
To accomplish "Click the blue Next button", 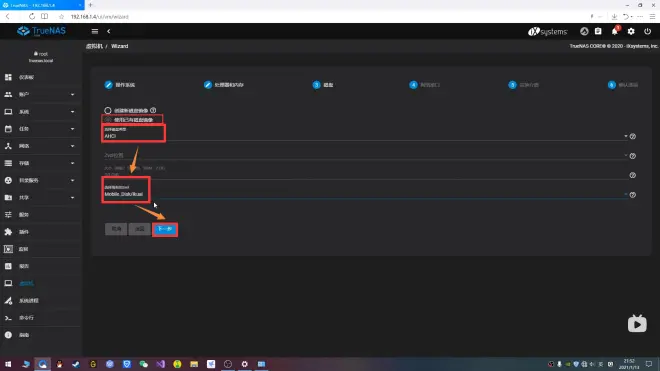I will [x=165, y=229].
